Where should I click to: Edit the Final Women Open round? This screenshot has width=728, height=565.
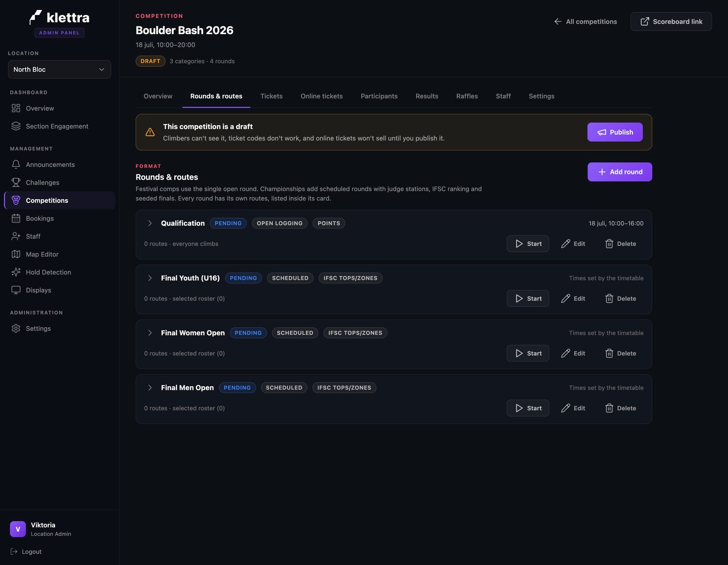point(573,353)
